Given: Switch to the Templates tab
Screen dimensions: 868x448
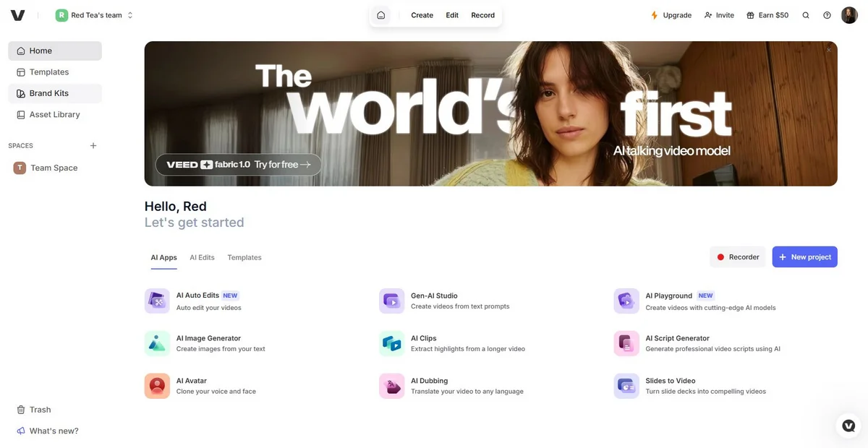Looking at the screenshot, I should coord(244,258).
